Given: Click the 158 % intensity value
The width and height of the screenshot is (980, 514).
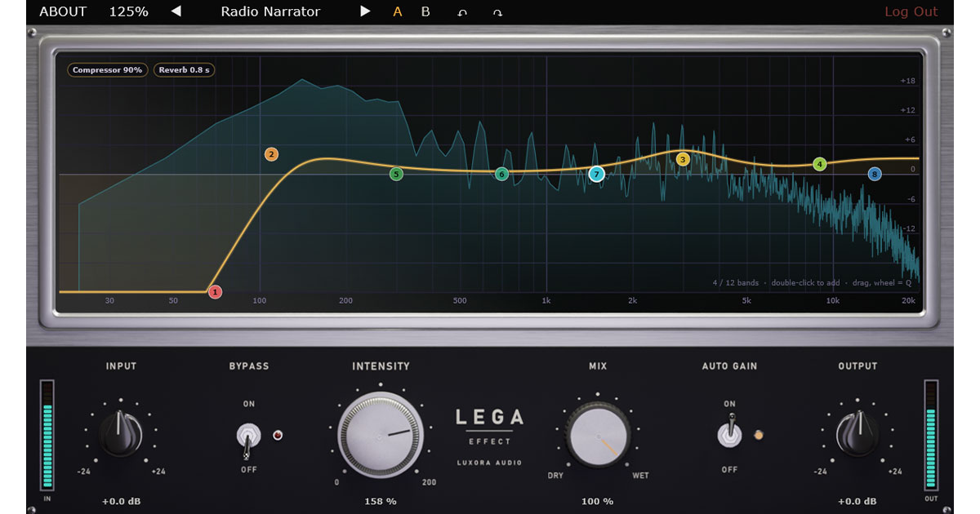Looking at the screenshot, I should point(381,501).
